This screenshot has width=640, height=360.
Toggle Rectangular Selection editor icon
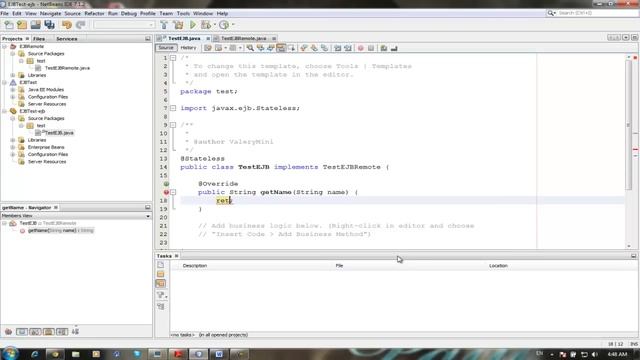pos(291,48)
